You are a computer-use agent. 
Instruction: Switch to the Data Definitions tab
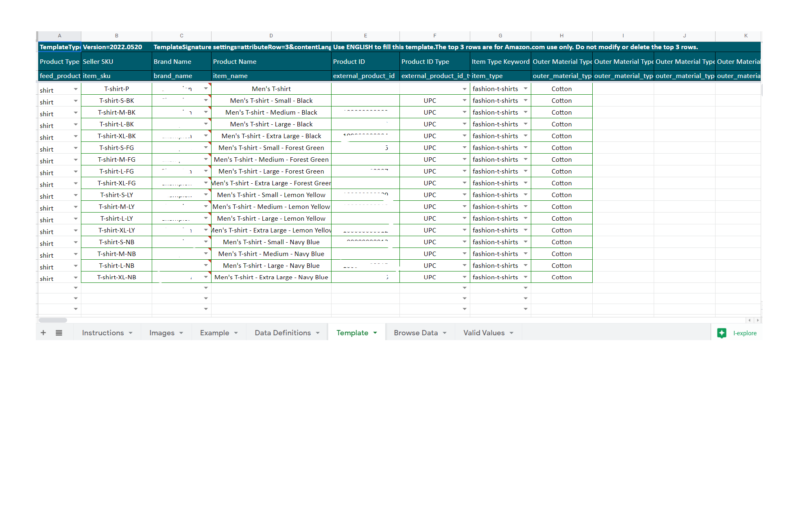pos(282,333)
